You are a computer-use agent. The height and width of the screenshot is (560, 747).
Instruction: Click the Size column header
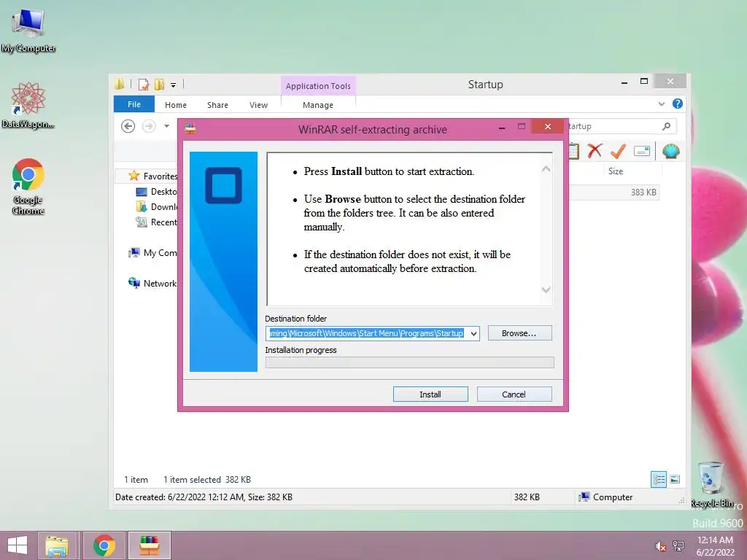coord(616,171)
